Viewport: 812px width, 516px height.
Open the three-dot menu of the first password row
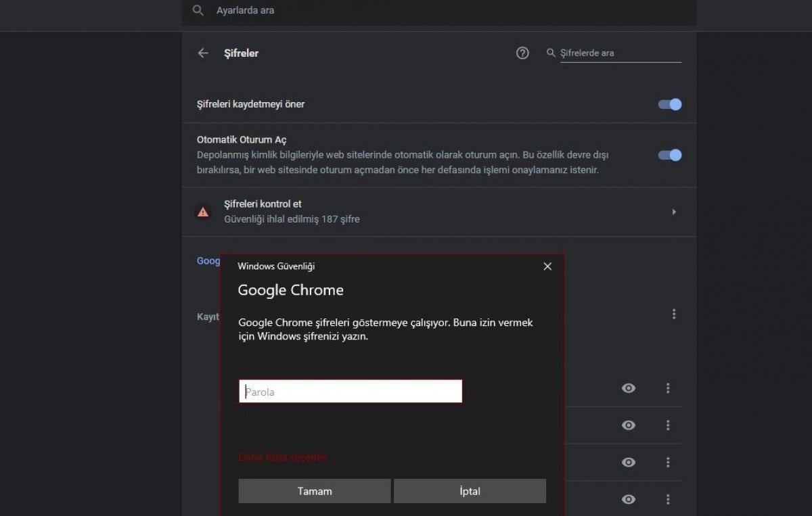tap(668, 388)
